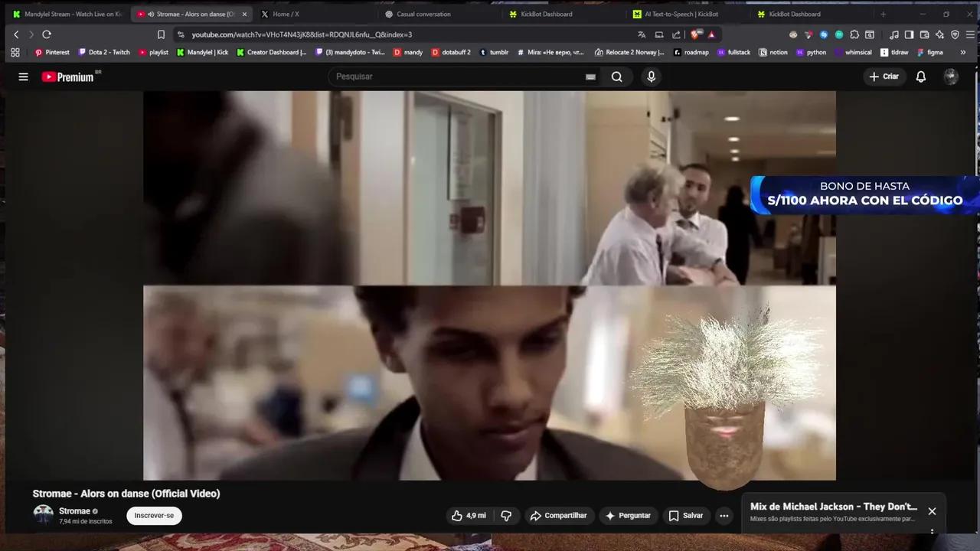980x551 pixels.
Task: Open the Mix de Michael Jackson playlist title
Action: pos(834,507)
